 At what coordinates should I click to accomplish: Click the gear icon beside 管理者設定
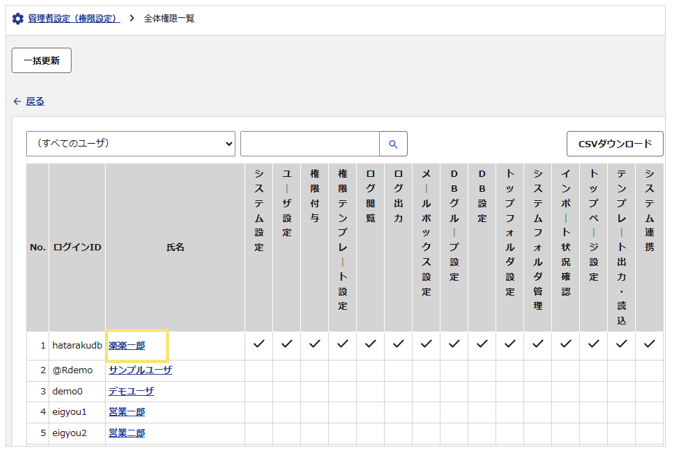[18, 19]
